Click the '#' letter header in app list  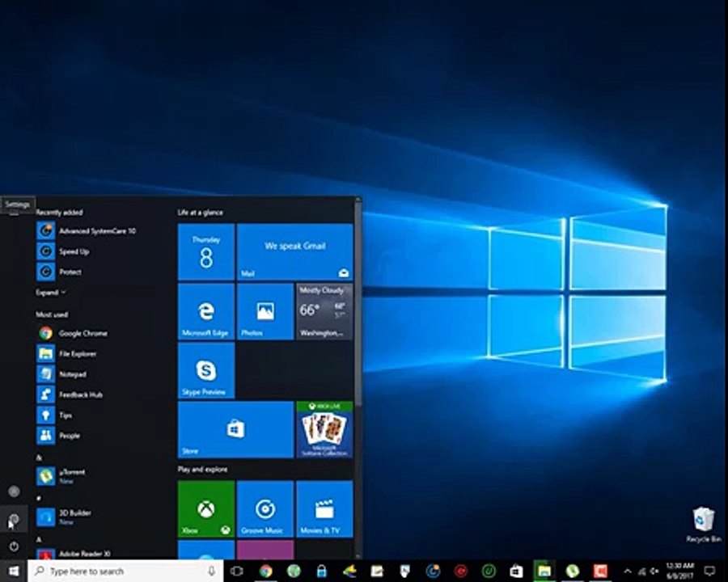point(39,499)
